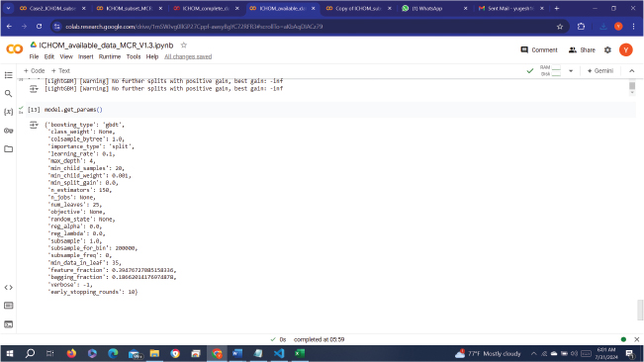Screen dimensions: 644x362
Task: Open the user account avatar Y
Action: click(x=625, y=50)
